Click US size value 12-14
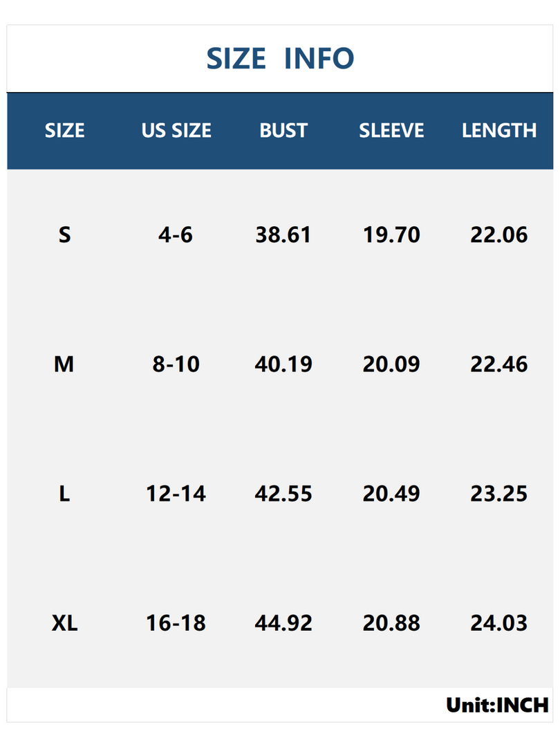The width and height of the screenshot is (560, 747). [176, 494]
